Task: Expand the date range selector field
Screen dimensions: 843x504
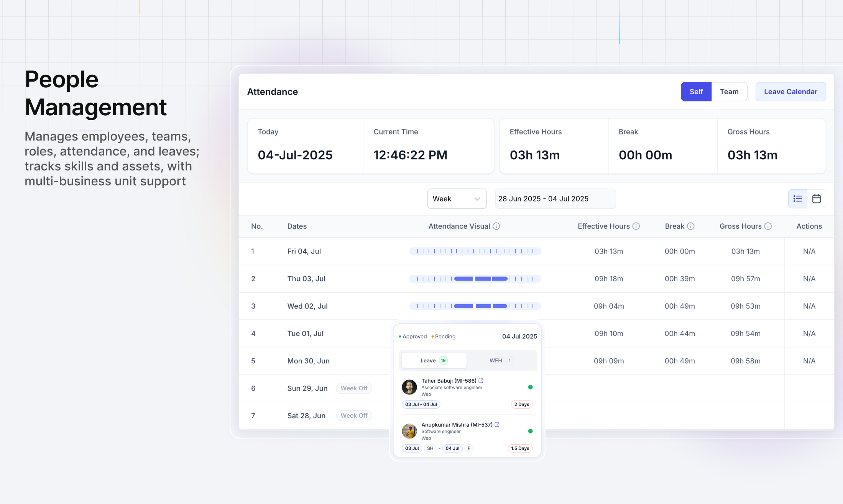Action: 555,198
